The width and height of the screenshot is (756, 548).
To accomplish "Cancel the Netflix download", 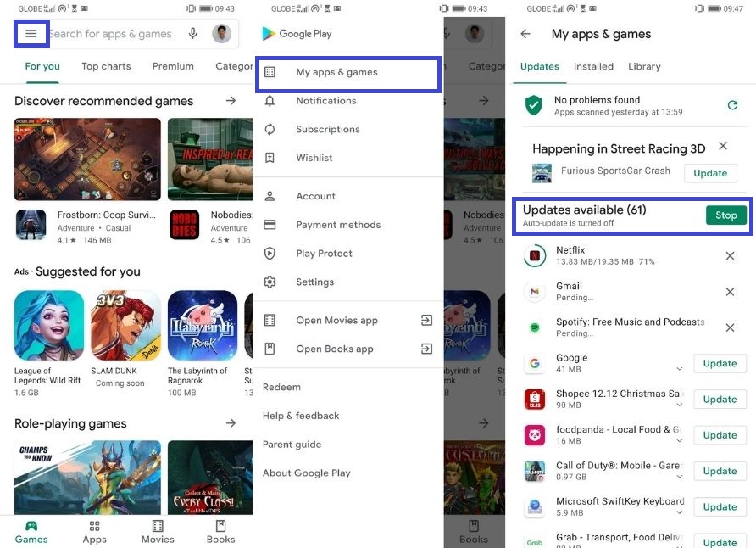I will point(730,256).
